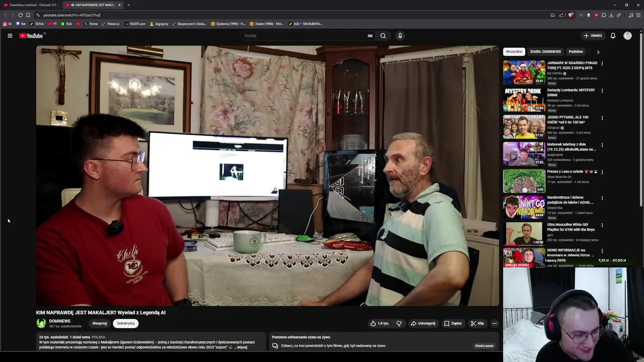Screen dimensions: 644x362
Task: Open the DOMINEWS channel name link
Action: pos(60,321)
